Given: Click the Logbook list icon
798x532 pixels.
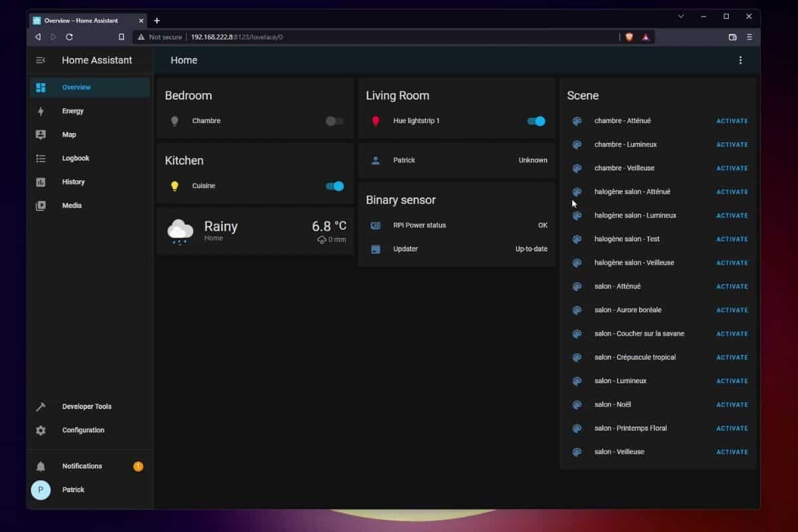Looking at the screenshot, I should (41, 158).
